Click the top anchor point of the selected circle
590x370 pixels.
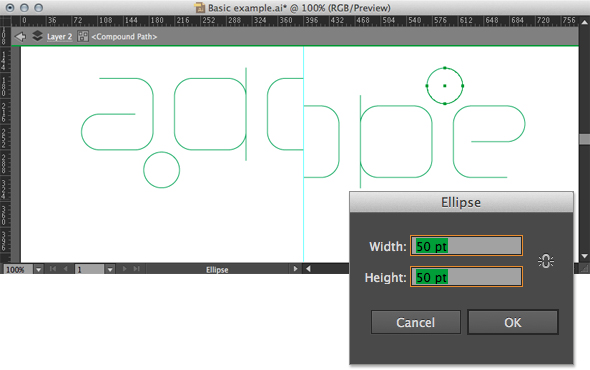[445, 68]
